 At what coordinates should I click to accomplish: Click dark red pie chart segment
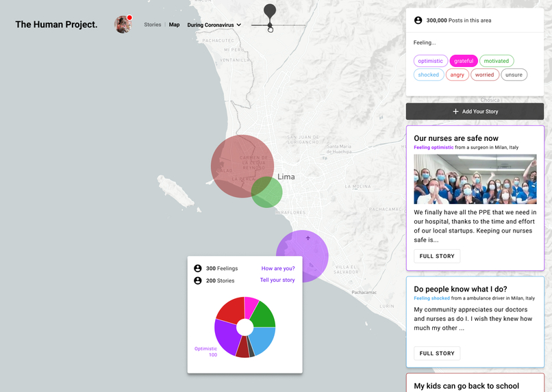click(x=242, y=348)
